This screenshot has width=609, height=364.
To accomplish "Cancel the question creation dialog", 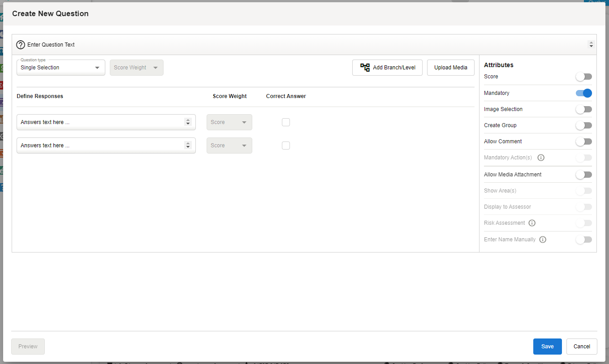I will point(582,347).
